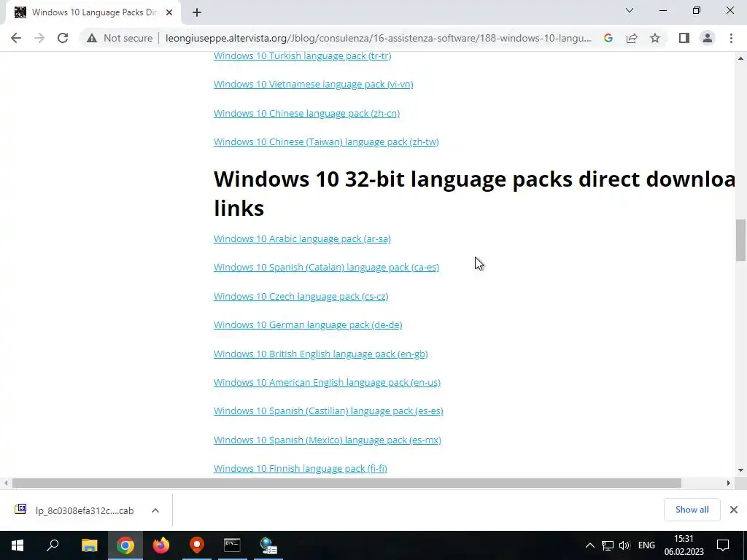Open the American English language pack link

(x=328, y=382)
